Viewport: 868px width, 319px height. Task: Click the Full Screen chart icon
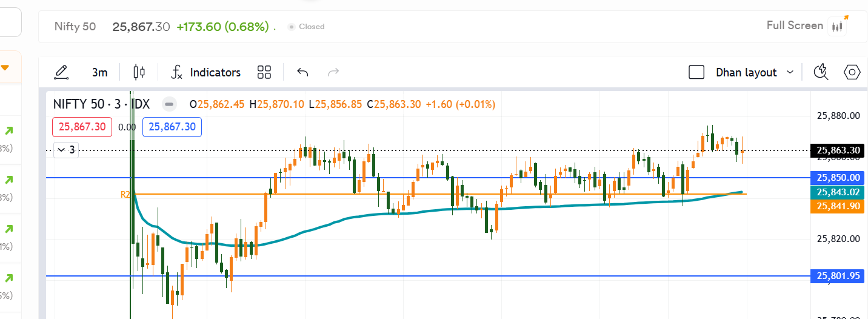[840, 25]
